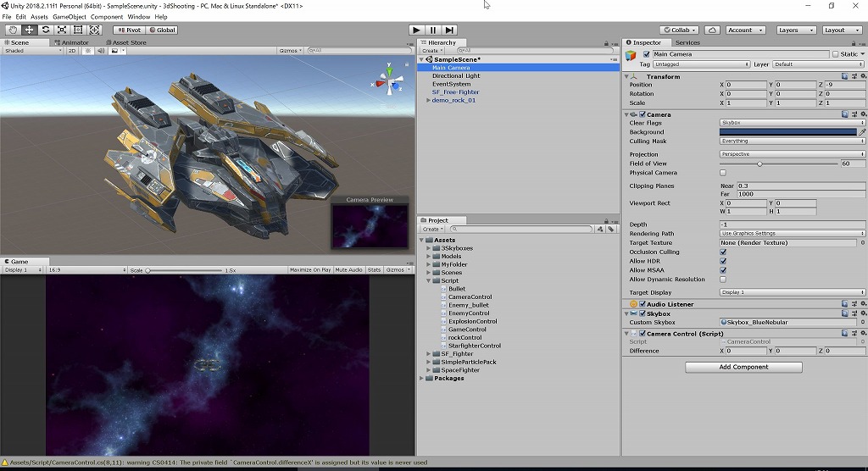Open the Layer dropdown in Inspector
This screenshot has width=868, height=471.
[819, 64]
